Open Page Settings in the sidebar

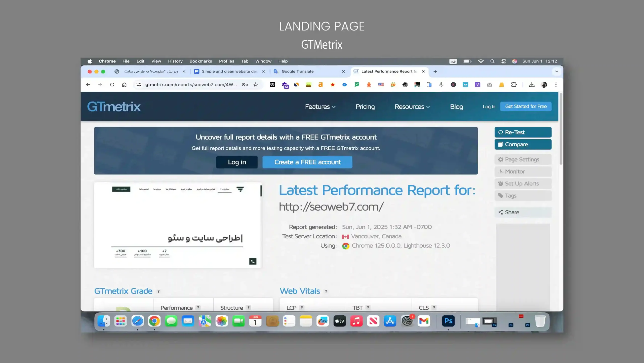(x=523, y=159)
